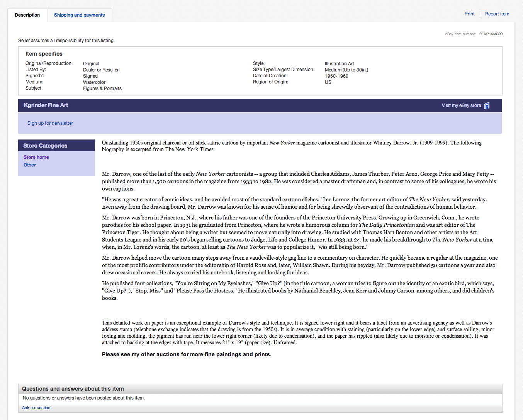The height and width of the screenshot is (420, 523).
Task: Switch to the Description tab
Action: click(x=27, y=15)
